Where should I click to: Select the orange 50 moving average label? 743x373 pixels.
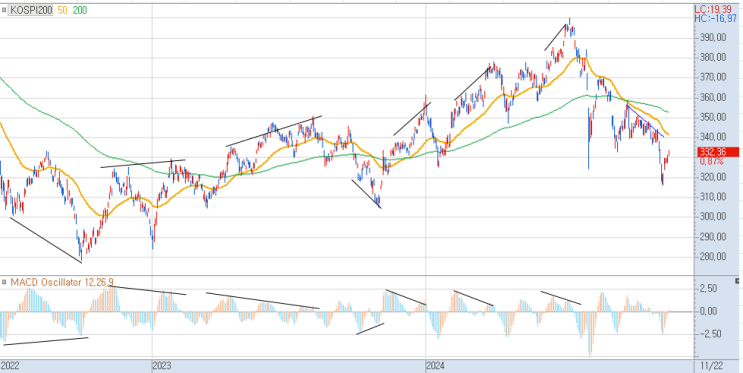coord(63,10)
